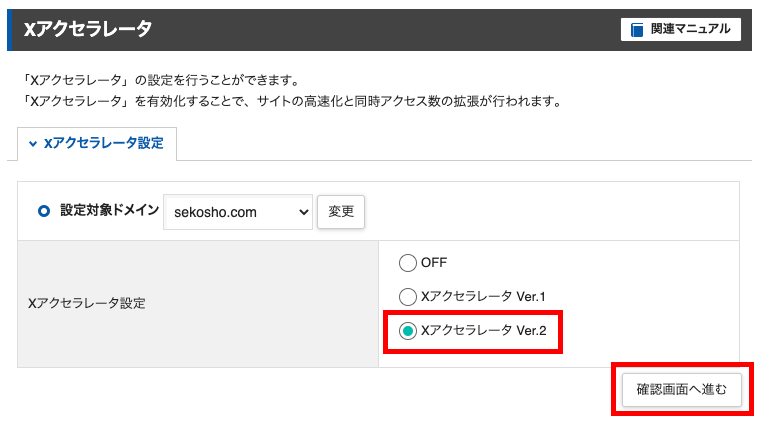The image size is (766, 424).
Task: Collapse the Xアクセラレータ設定 section tab
Action: tap(97, 144)
